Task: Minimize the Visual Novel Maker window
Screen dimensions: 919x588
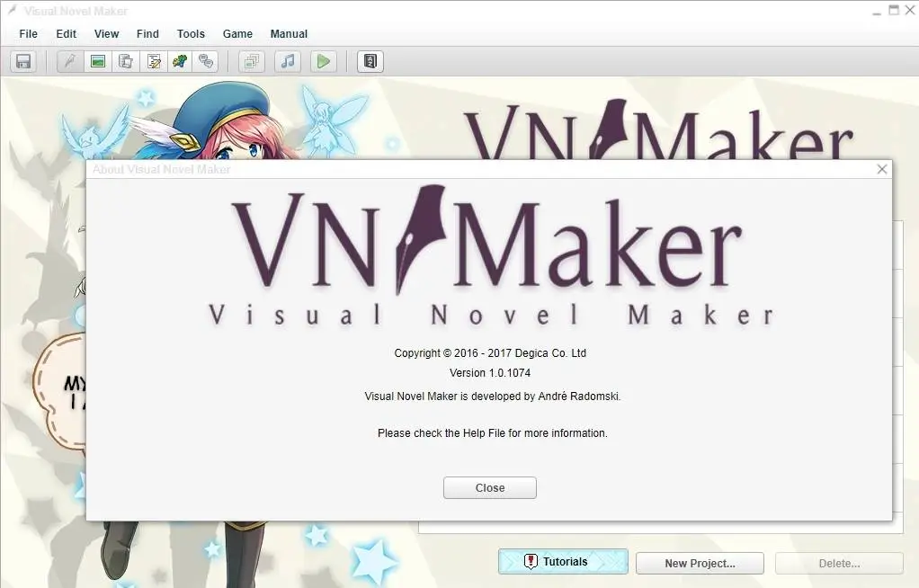Action: (x=877, y=11)
